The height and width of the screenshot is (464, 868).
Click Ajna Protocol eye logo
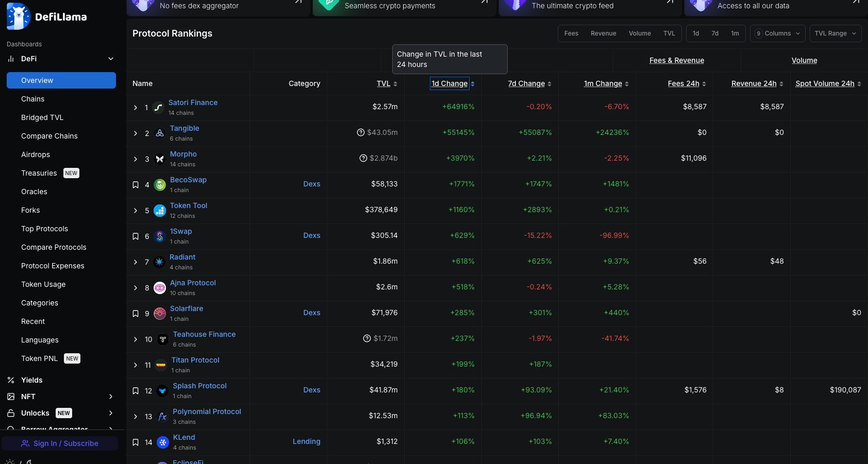tap(160, 288)
